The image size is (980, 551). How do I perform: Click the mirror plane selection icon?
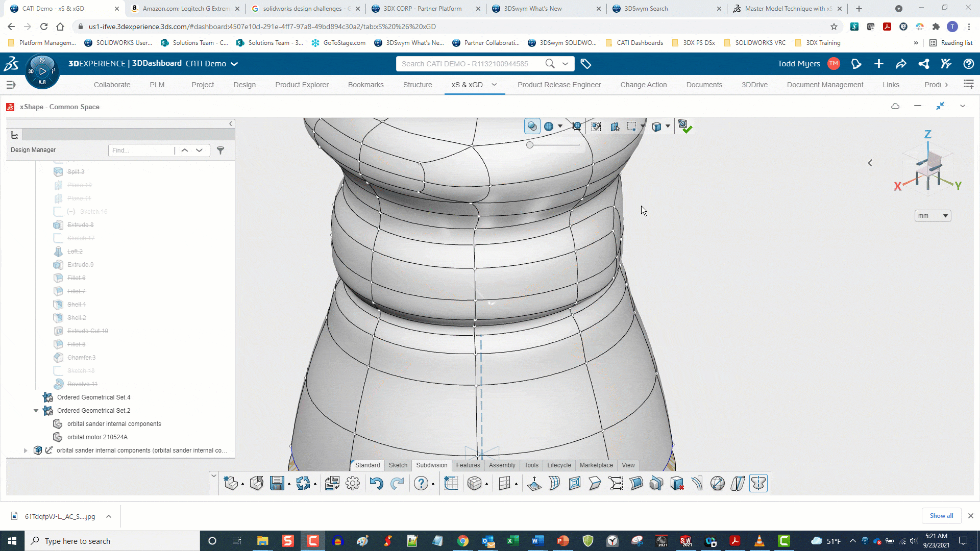click(x=616, y=127)
